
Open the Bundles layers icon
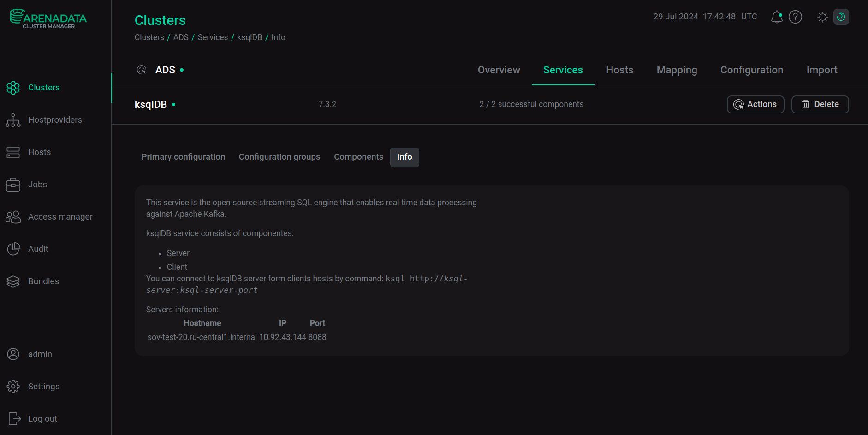[13, 281]
